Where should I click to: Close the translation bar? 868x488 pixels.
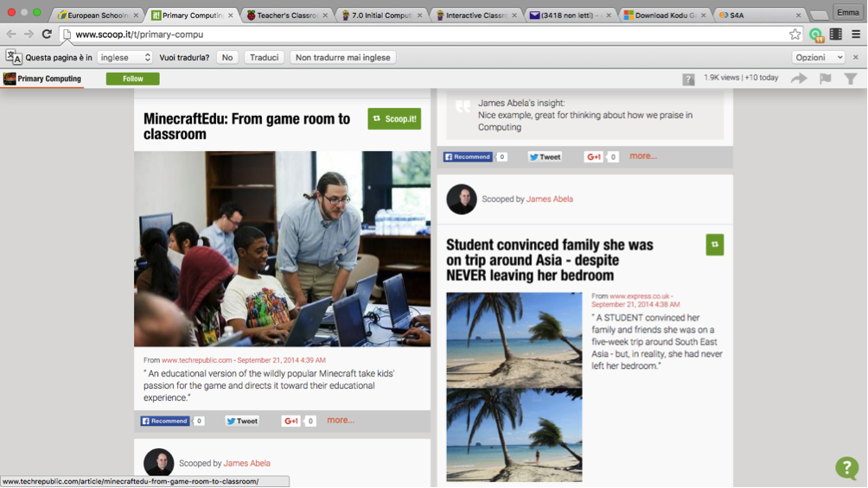[856, 57]
